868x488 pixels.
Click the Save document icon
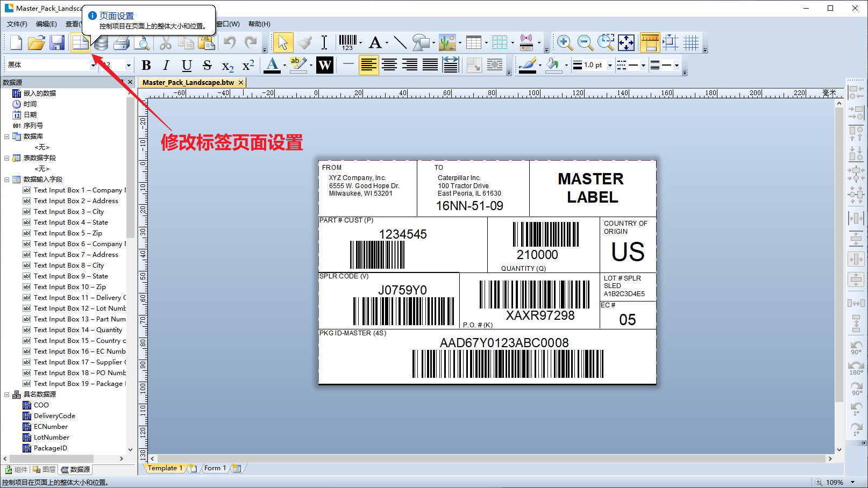[57, 42]
